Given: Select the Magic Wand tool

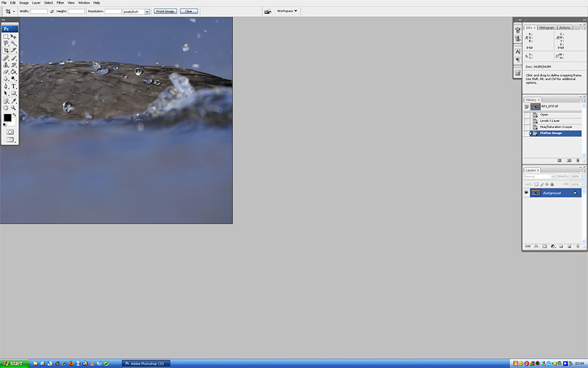Looking at the screenshot, I should [13, 43].
